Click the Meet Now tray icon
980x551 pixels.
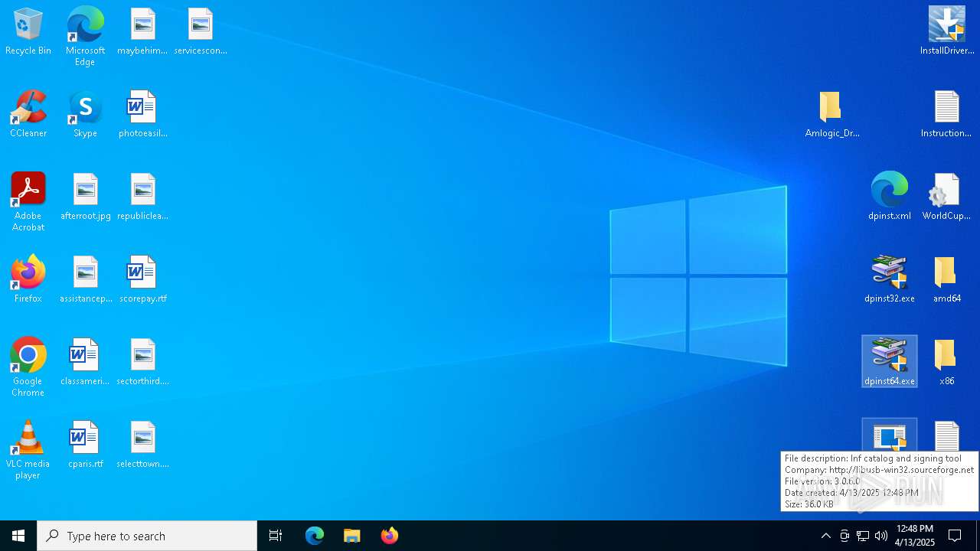844,536
